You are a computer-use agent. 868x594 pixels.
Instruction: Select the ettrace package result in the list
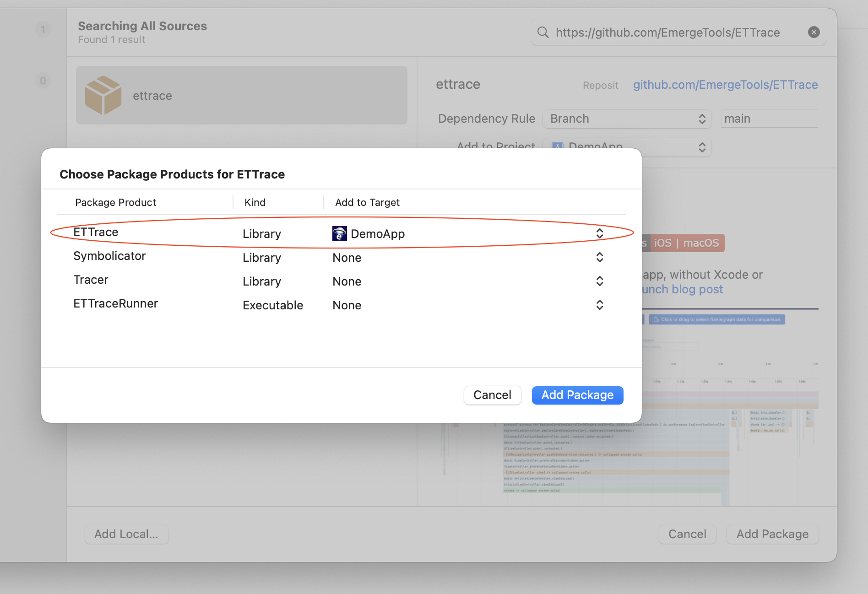(x=242, y=95)
